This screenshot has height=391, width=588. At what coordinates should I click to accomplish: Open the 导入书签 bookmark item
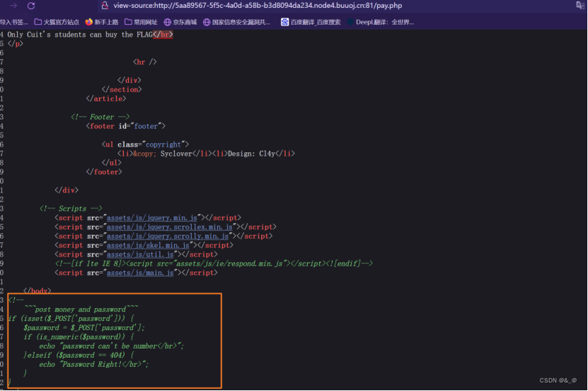click(14, 22)
